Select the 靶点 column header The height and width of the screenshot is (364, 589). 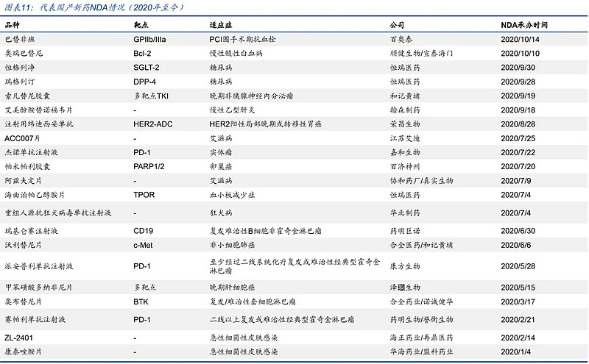coord(141,25)
